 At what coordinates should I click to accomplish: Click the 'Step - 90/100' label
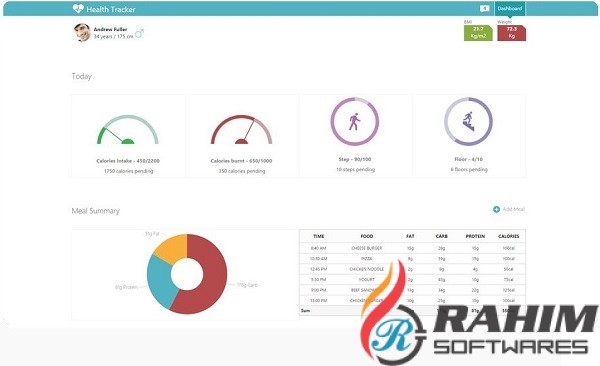click(x=355, y=159)
